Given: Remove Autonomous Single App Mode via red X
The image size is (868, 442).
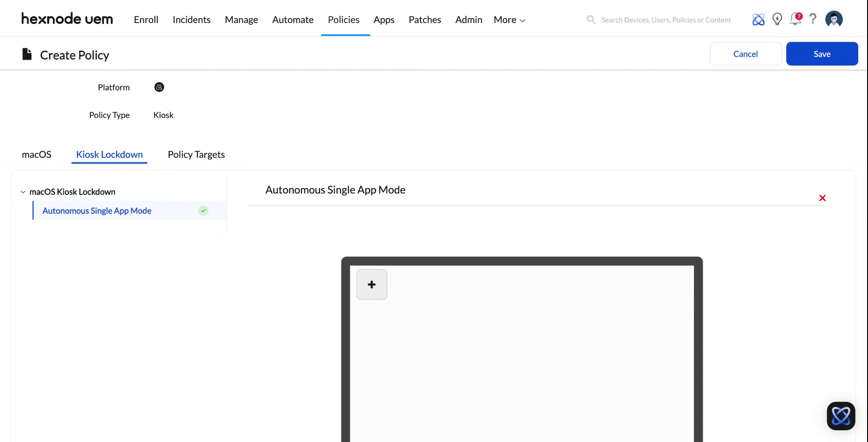Looking at the screenshot, I should click(x=822, y=198).
